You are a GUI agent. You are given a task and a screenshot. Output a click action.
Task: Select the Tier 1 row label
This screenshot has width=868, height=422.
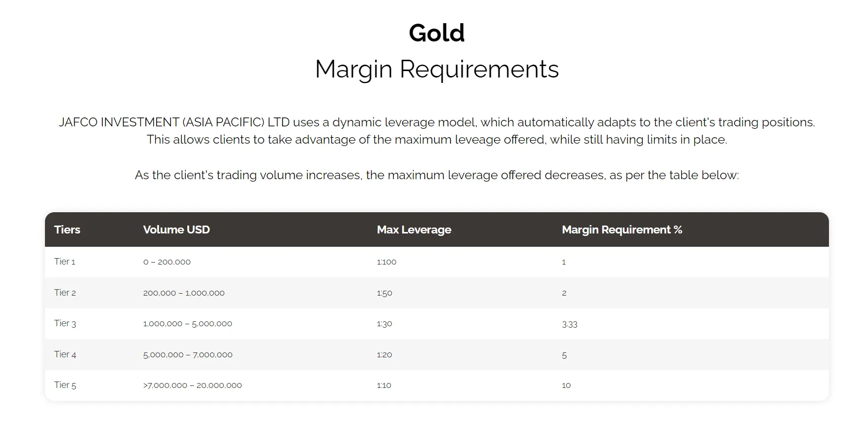[65, 262]
